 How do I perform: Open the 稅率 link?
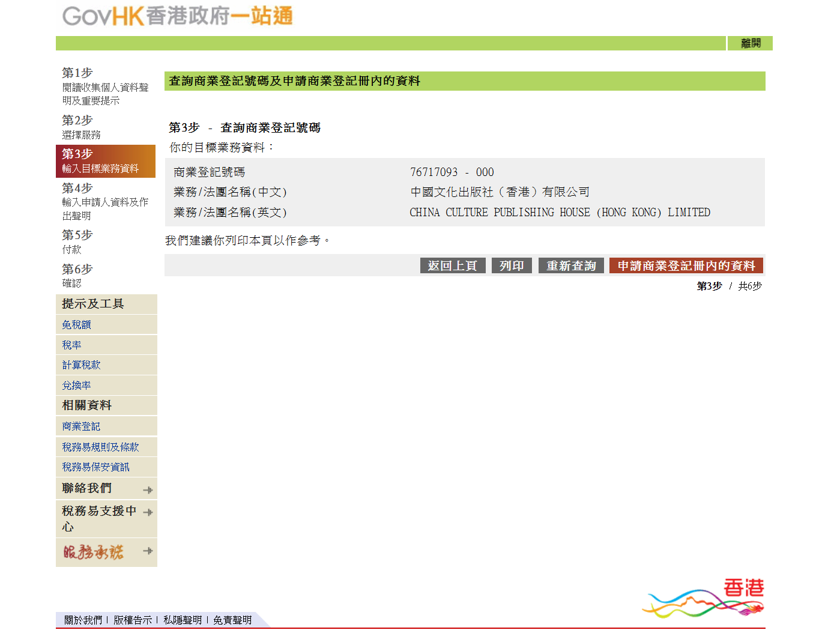(72, 345)
